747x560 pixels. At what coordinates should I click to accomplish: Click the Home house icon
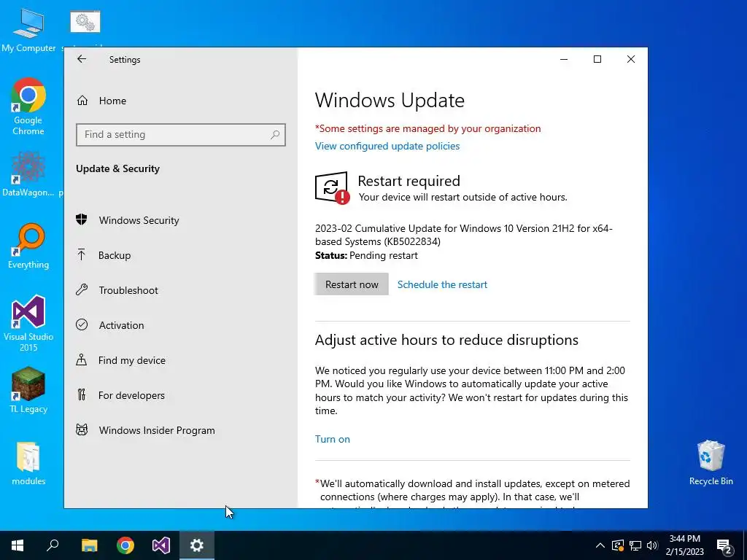pyautogui.click(x=82, y=100)
